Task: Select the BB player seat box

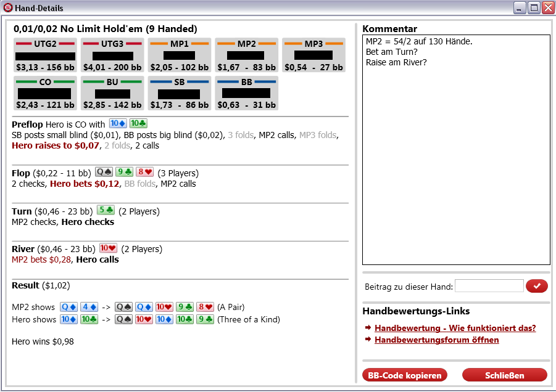Action: 246,93
